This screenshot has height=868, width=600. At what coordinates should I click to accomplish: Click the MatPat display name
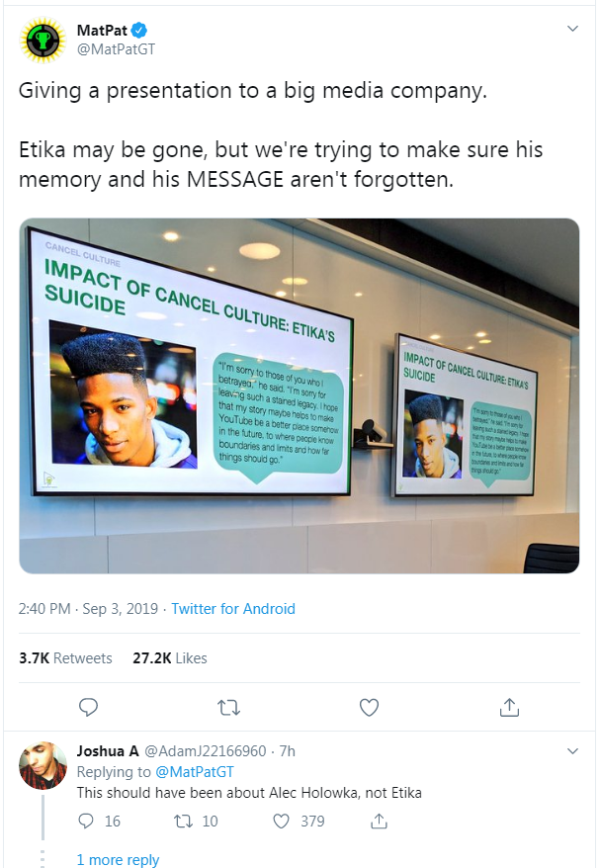point(102,30)
